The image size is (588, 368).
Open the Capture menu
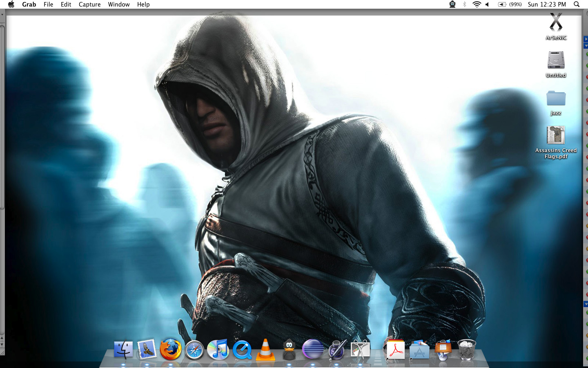(89, 4)
